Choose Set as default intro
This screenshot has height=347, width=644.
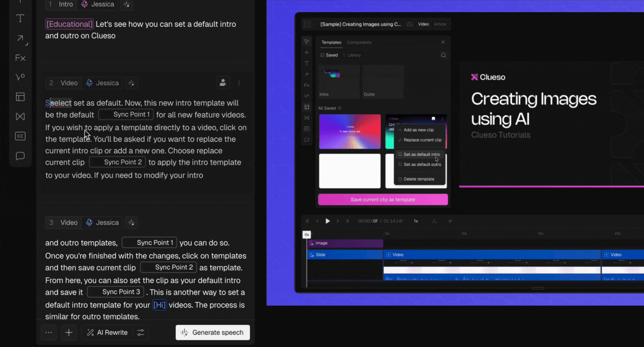click(x=420, y=155)
